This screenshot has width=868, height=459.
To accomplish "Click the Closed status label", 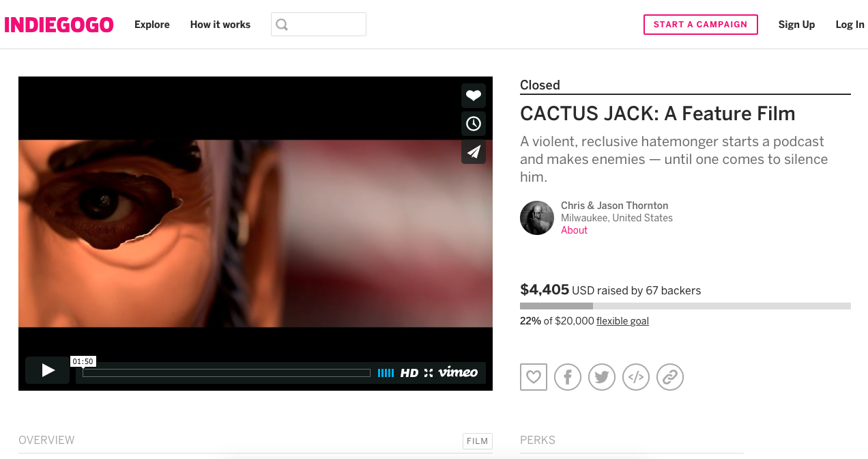I will (540, 85).
